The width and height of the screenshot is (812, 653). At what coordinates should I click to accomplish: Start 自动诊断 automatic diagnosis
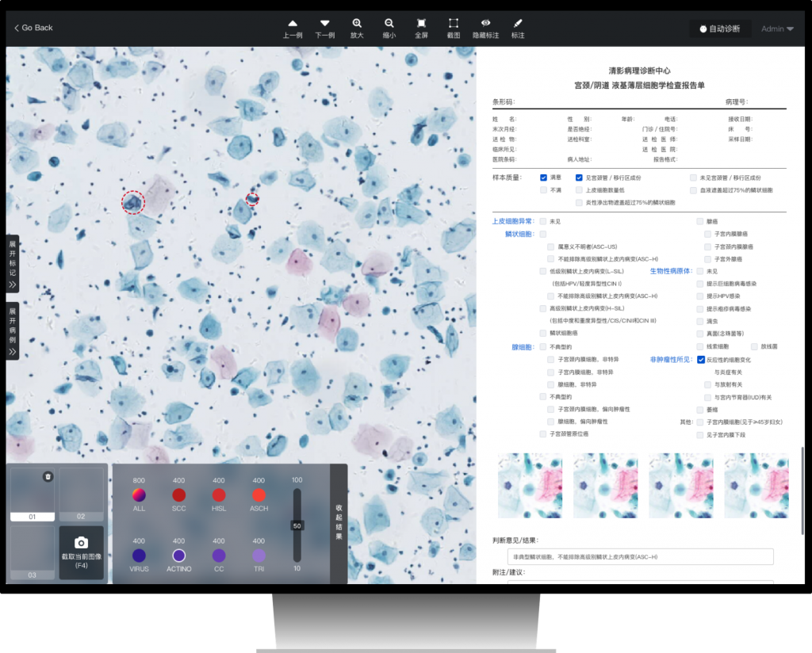(720, 29)
